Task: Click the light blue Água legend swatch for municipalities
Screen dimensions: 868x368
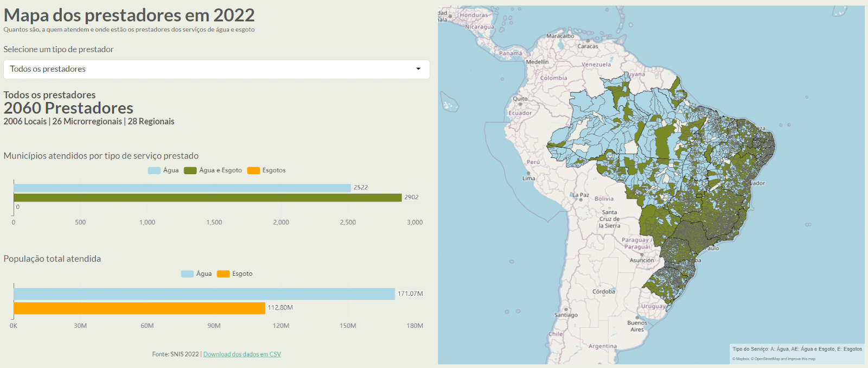Action: click(154, 170)
